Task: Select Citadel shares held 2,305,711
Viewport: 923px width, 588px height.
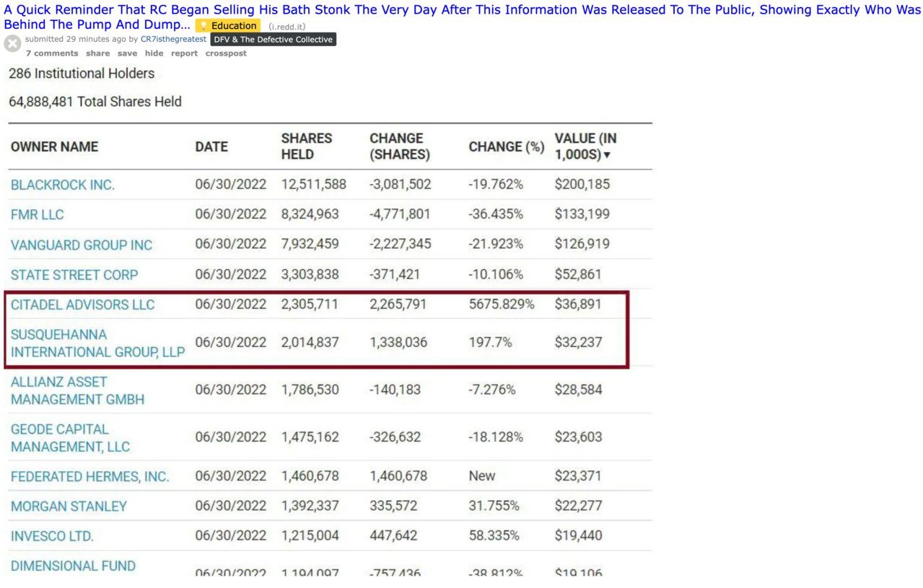Action: (x=310, y=304)
